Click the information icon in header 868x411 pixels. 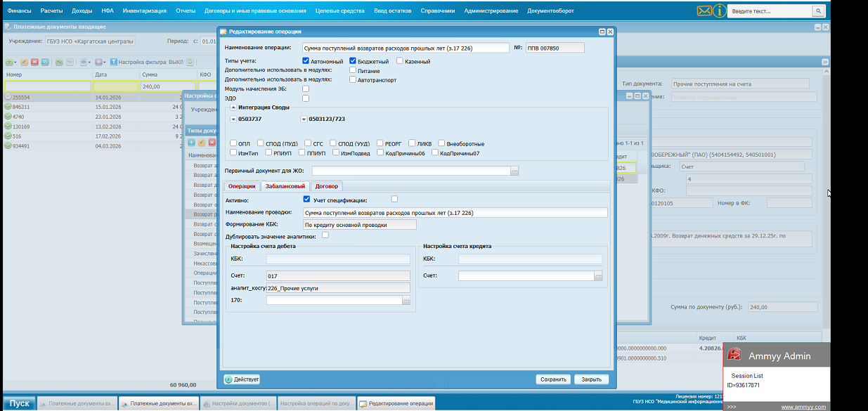(720, 11)
